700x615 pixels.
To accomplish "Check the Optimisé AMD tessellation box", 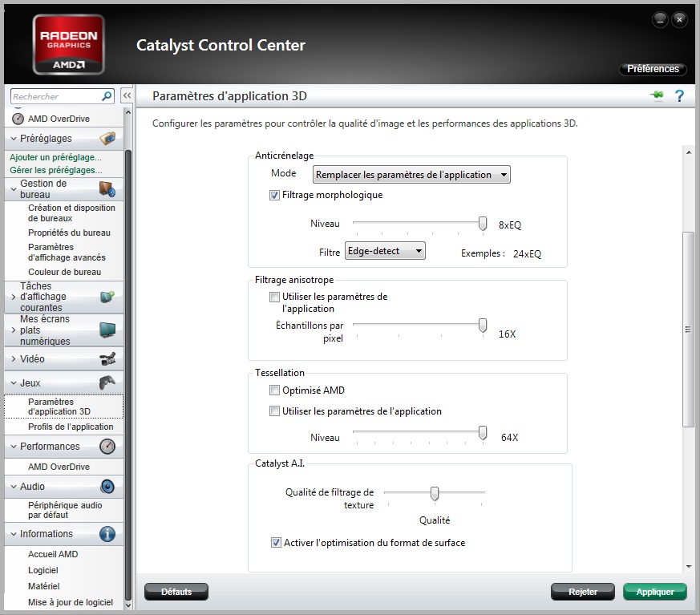I will click(x=274, y=390).
